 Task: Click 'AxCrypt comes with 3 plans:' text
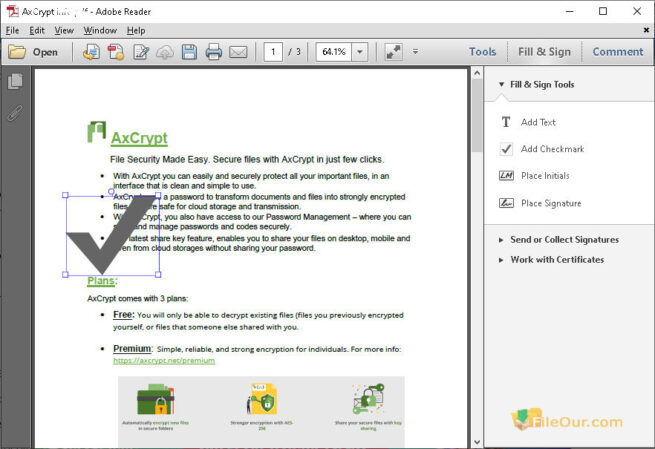click(137, 298)
